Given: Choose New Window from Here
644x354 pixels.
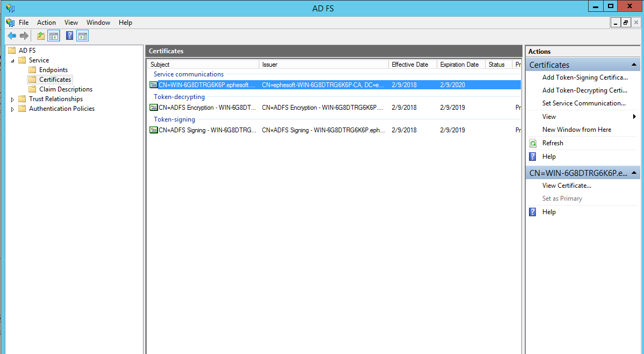Looking at the screenshot, I should click(x=577, y=130).
